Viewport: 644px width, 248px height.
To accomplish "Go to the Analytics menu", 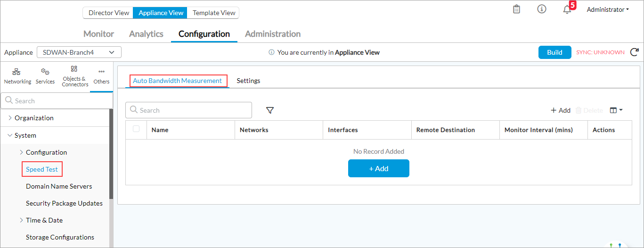I will (x=146, y=34).
